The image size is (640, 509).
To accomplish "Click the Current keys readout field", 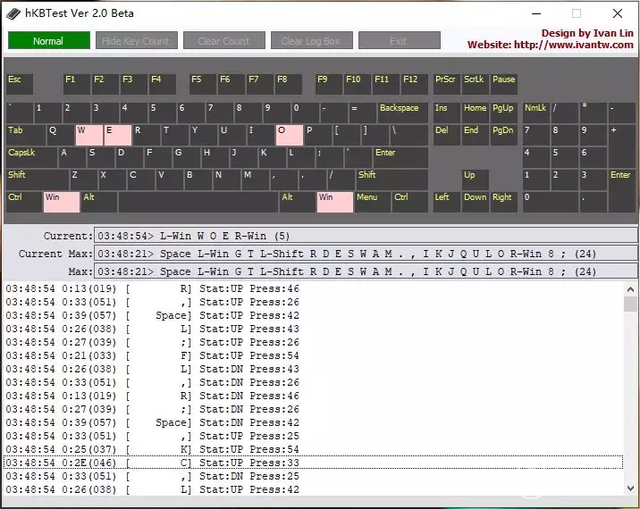I will tap(366, 236).
